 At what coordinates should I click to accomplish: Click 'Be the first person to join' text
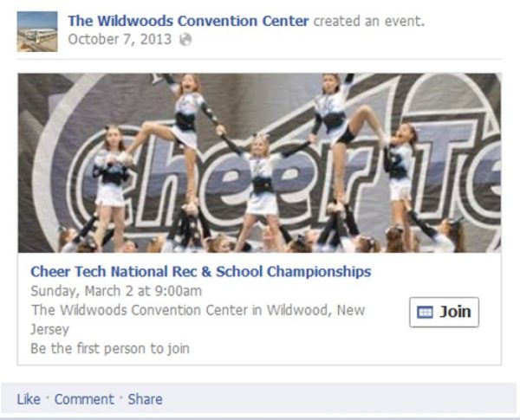tap(110, 349)
